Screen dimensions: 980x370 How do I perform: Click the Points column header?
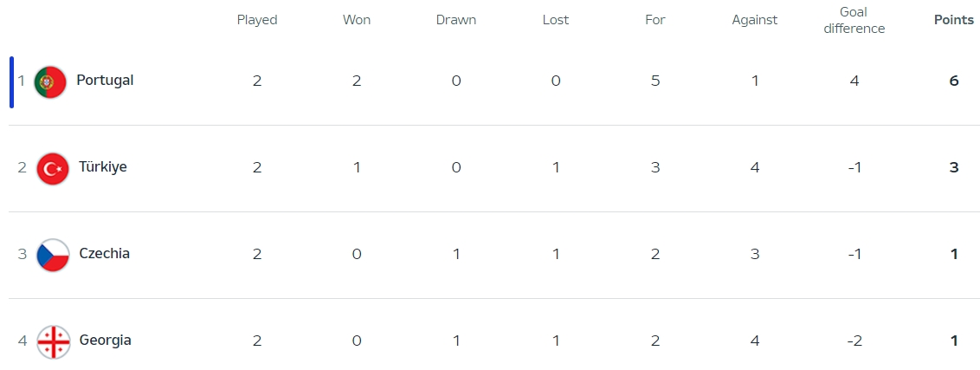click(954, 20)
